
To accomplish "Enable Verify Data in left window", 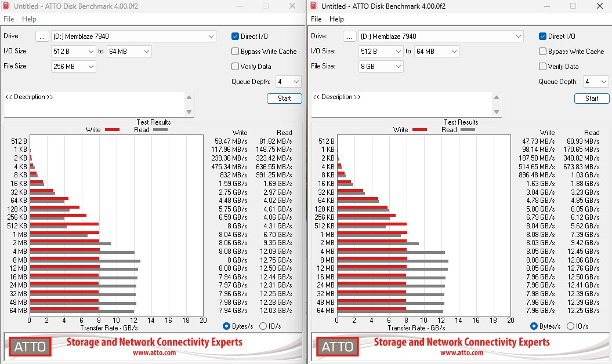I will (x=235, y=66).
